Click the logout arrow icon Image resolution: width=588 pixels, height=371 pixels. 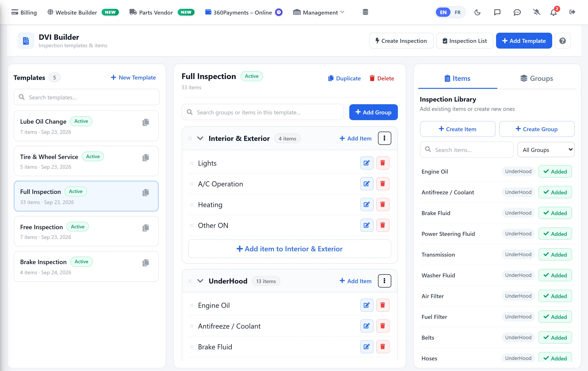[x=572, y=12]
